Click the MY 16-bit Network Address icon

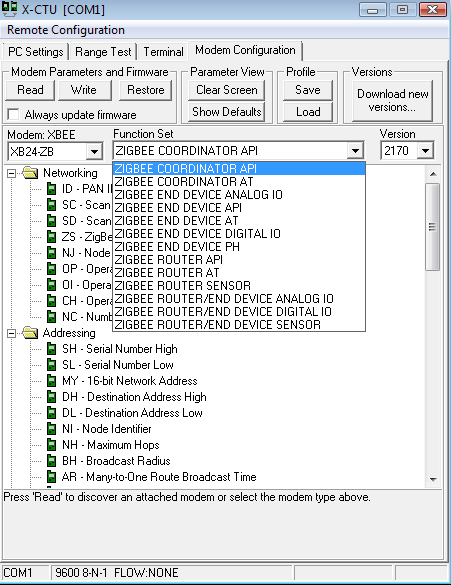coord(51,381)
